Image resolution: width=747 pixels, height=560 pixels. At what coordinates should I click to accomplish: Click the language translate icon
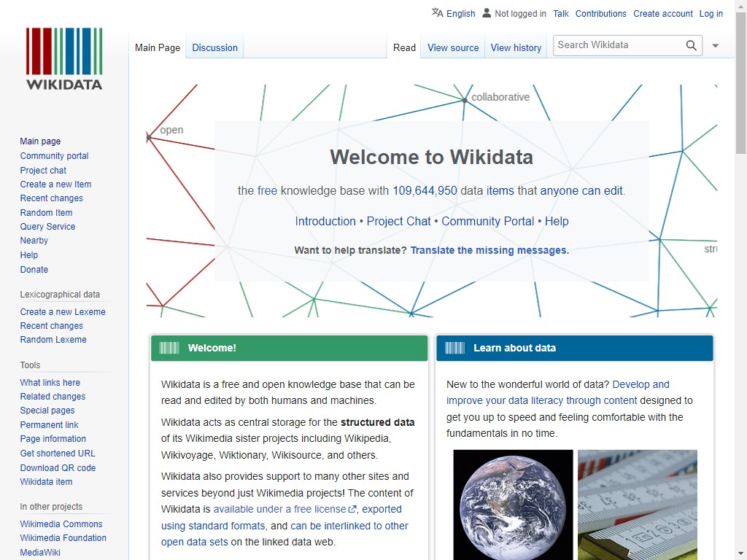437,13
